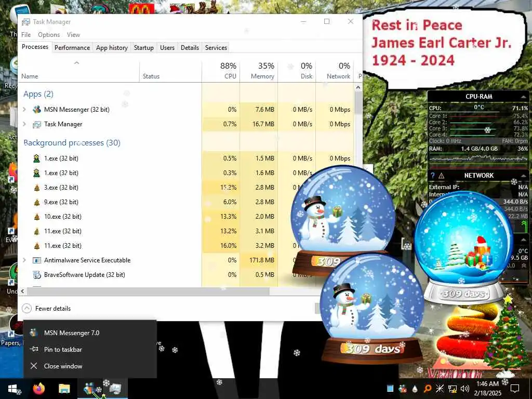Switch to the Users tab
The image size is (532, 399).
coord(167,47)
